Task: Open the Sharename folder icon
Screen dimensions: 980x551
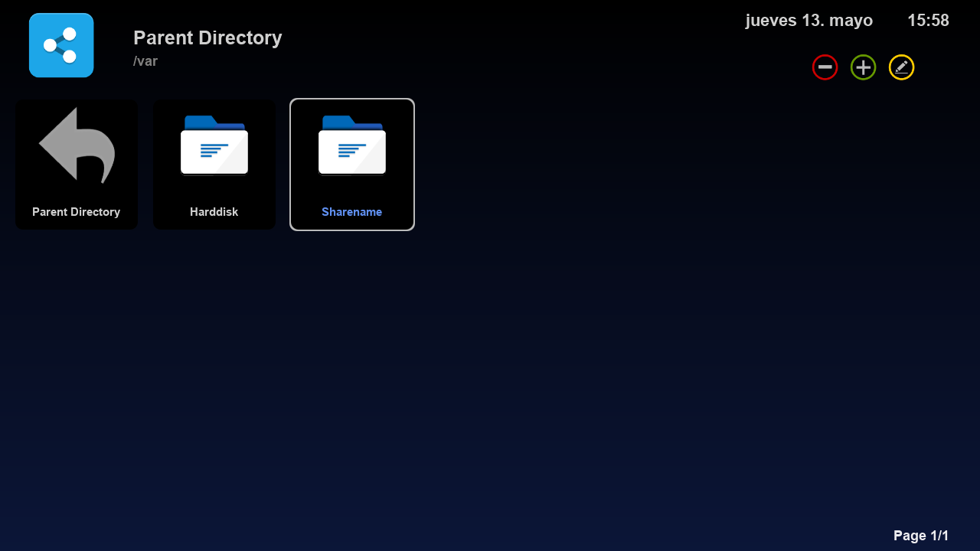Action: (352, 145)
